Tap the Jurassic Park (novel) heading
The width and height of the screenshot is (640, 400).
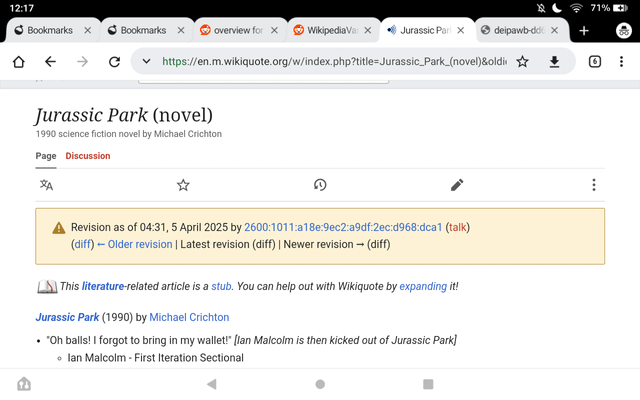click(124, 115)
